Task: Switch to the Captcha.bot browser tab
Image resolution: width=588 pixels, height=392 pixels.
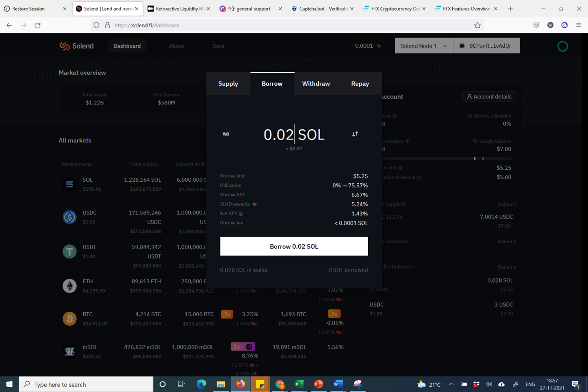Action: [x=322, y=9]
